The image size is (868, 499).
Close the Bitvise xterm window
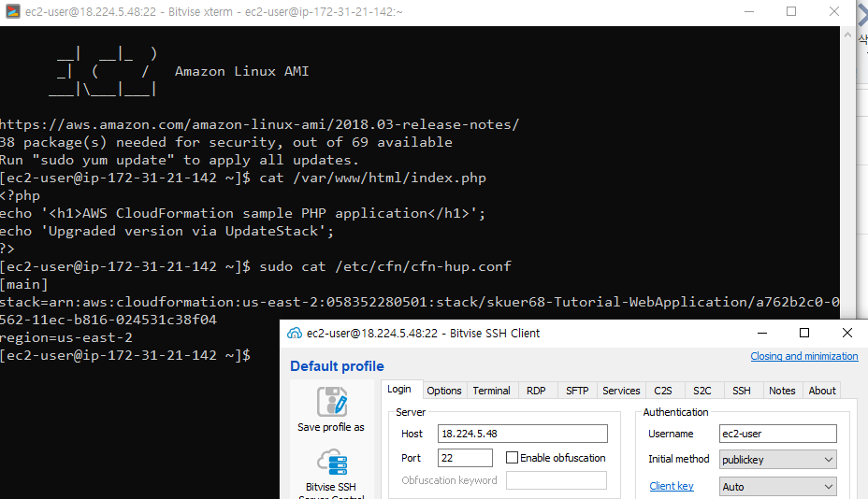coord(833,11)
